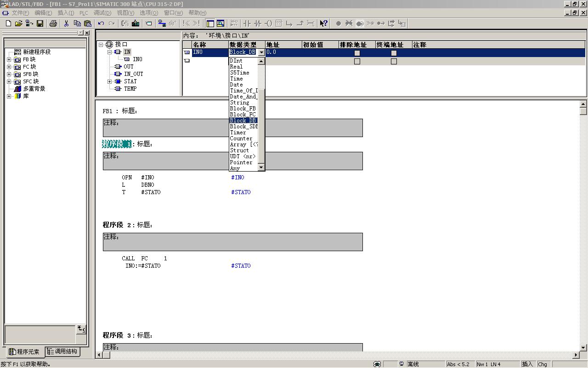Switch to the 调用结构 tab
Screen dimensions: 588x368
point(62,351)
